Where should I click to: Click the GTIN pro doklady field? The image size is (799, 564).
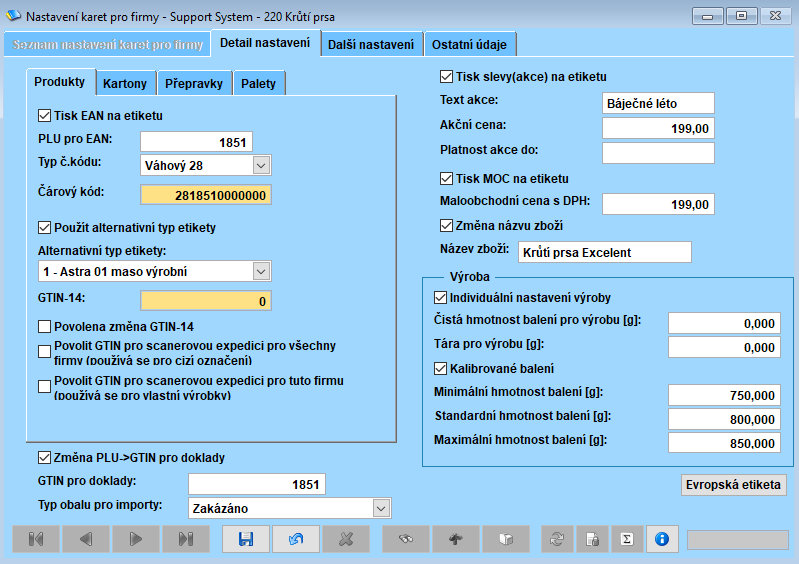tap(257, 484)
